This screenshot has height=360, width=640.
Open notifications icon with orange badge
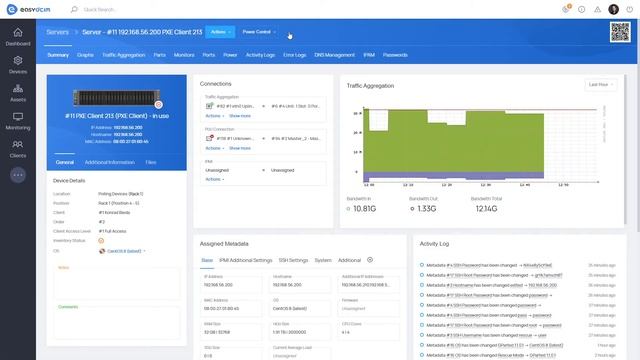click(566, 9)
